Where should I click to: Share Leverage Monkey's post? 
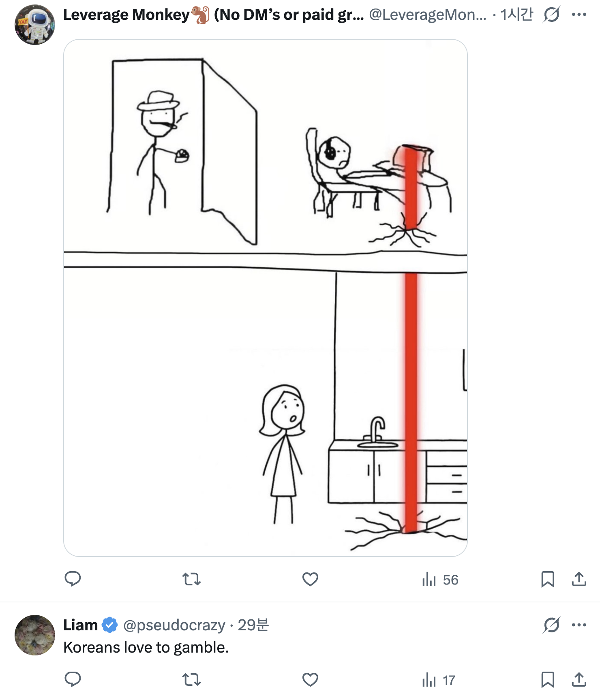click(579, 579)
